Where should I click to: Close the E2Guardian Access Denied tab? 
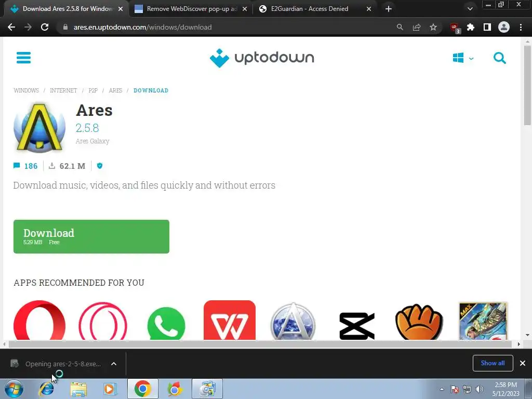point(369,9)
